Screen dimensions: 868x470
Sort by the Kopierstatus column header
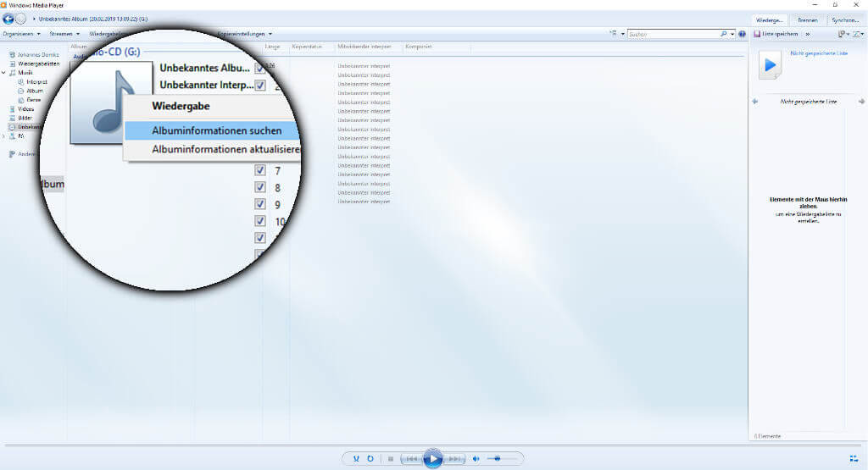(307, 47)
